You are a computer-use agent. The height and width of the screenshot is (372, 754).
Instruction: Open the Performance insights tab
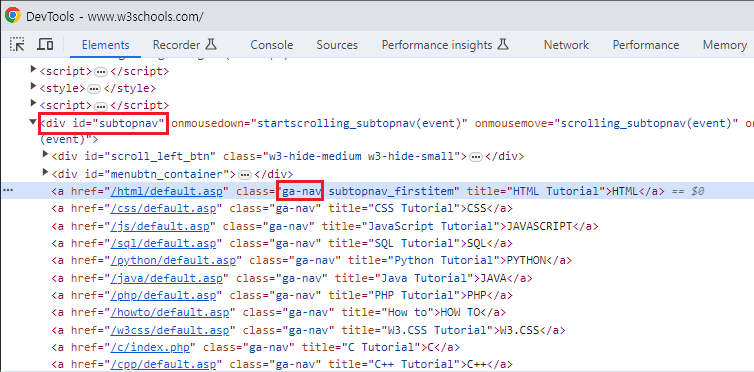click(x=437, y=45)
